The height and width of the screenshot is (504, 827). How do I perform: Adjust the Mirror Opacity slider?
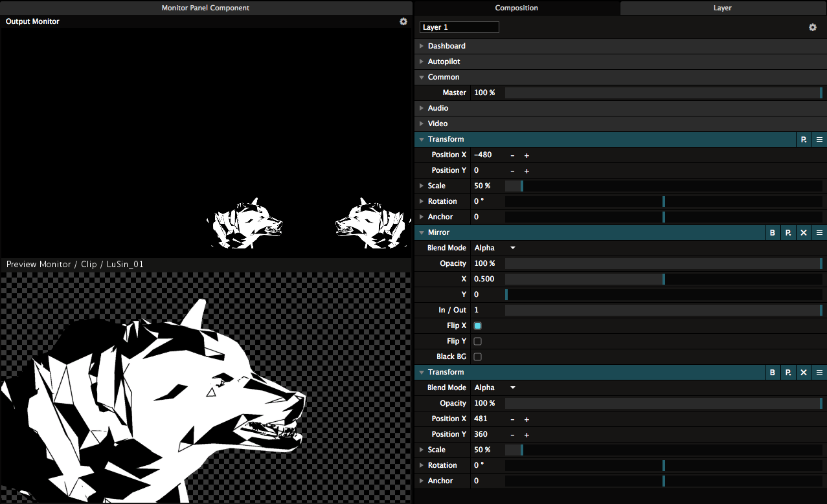(664, 263)
